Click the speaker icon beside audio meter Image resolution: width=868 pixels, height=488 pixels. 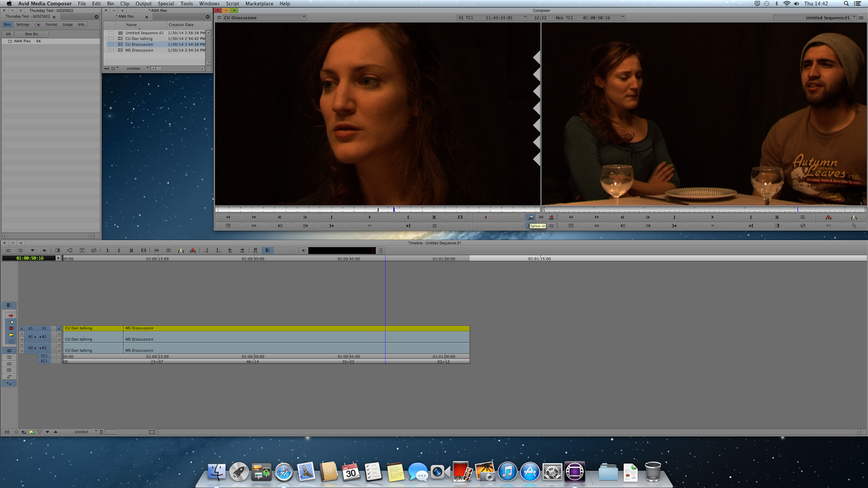tap(303, 251)
